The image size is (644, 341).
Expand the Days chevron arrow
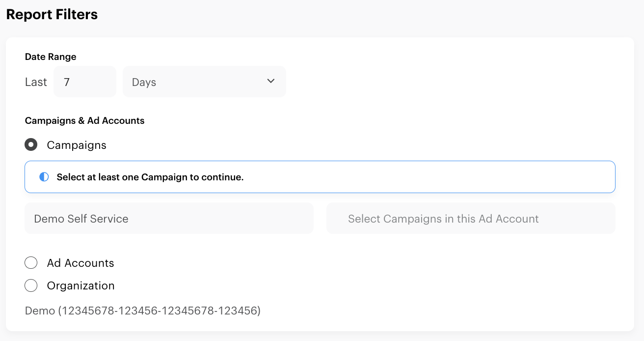click(x=271, y=81)
